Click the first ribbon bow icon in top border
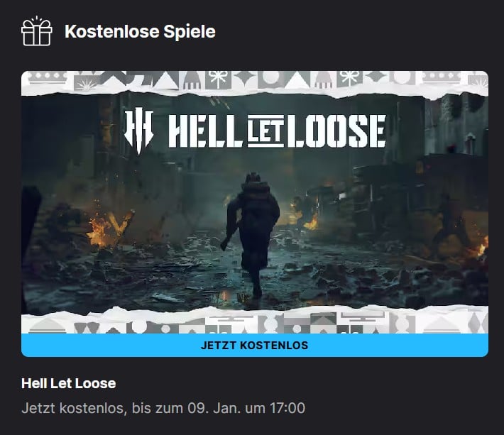 [218, 79]
